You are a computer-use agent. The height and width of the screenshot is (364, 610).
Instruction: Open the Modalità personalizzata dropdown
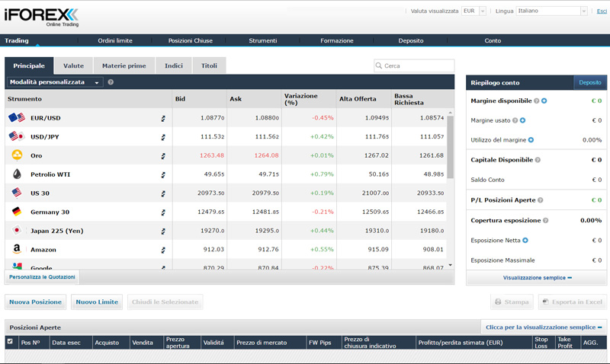click(x=55, y=82)
